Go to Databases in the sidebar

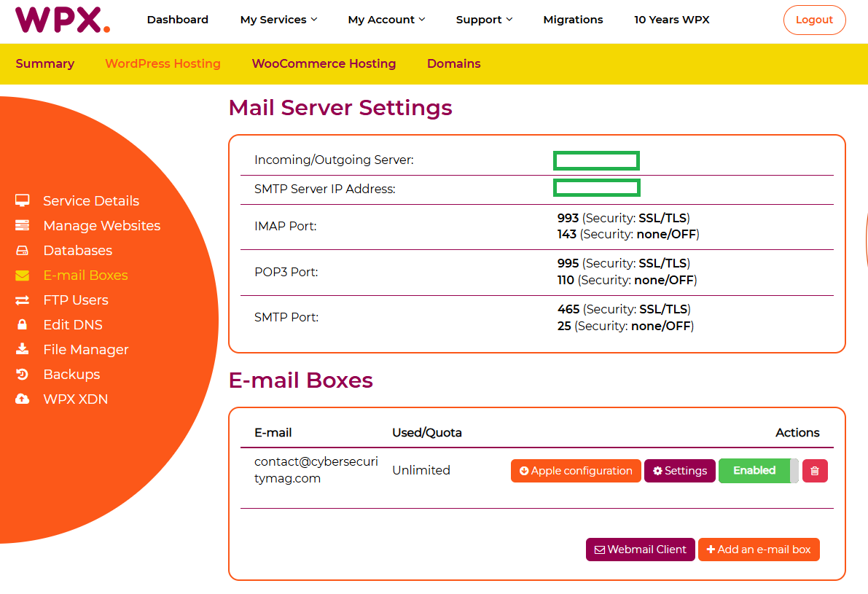[x=77, y=250]
